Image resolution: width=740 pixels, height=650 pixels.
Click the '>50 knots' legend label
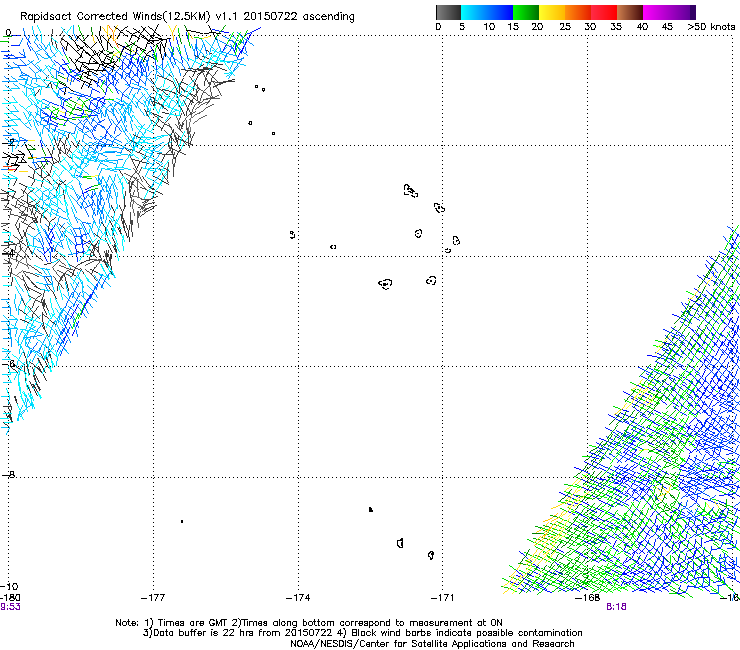click(711, 27)
